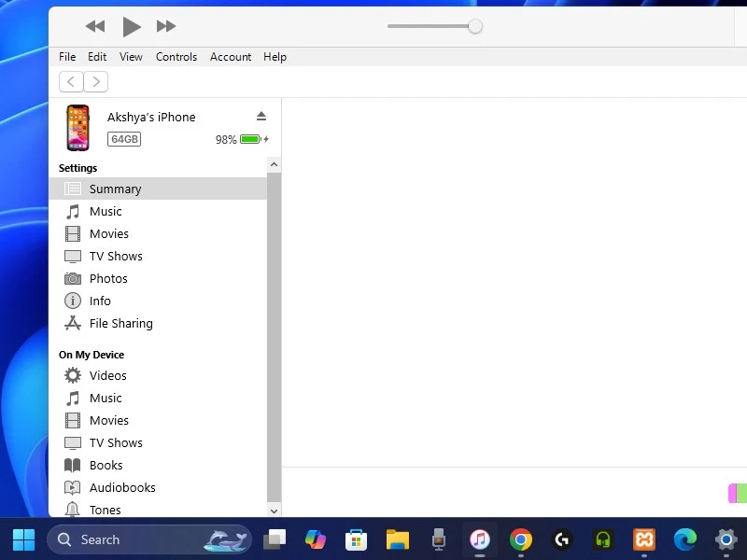Screen dimensions: 747x560
Task: Click the sidebar vertical scrollbar track
Action: click(x=274, y=338)
